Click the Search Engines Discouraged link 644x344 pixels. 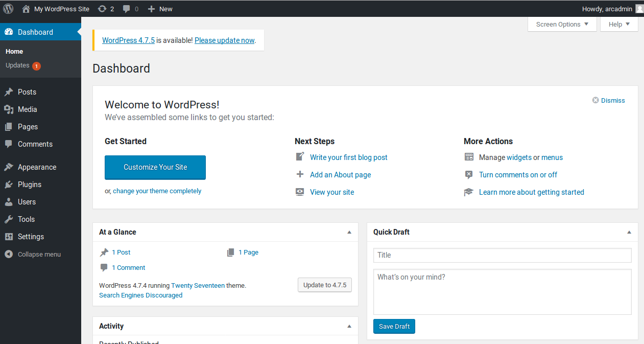pos(141,295)
